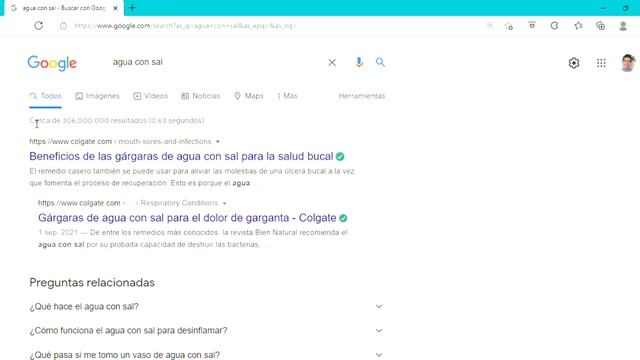Open 'Gárgaras de agua con sal para el dolor' result
Image resolution: width=640 pixels, height=360 pixels.
(x=187, y=218)
